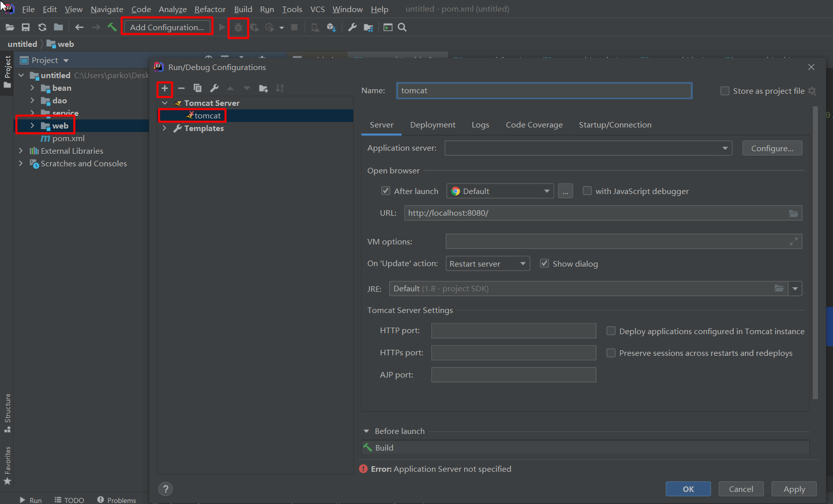Click the Apply button
The image size is (833, 504).
coord(794,489)
